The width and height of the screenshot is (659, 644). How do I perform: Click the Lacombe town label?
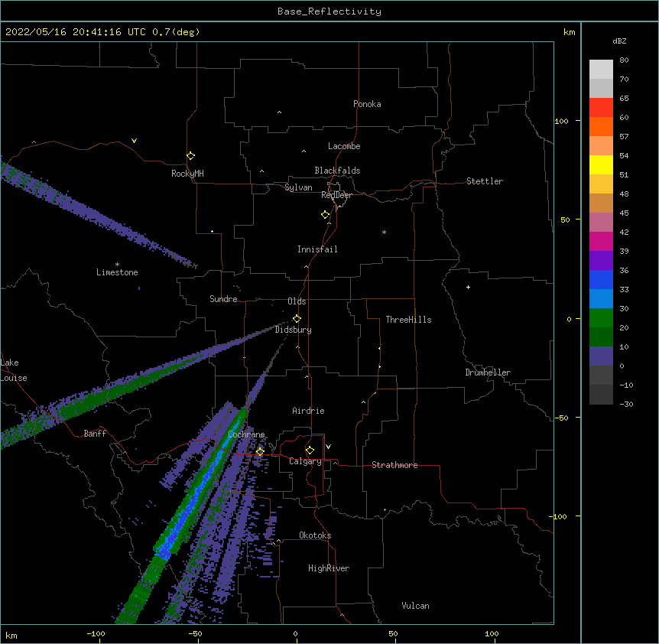tap(344, 146)
